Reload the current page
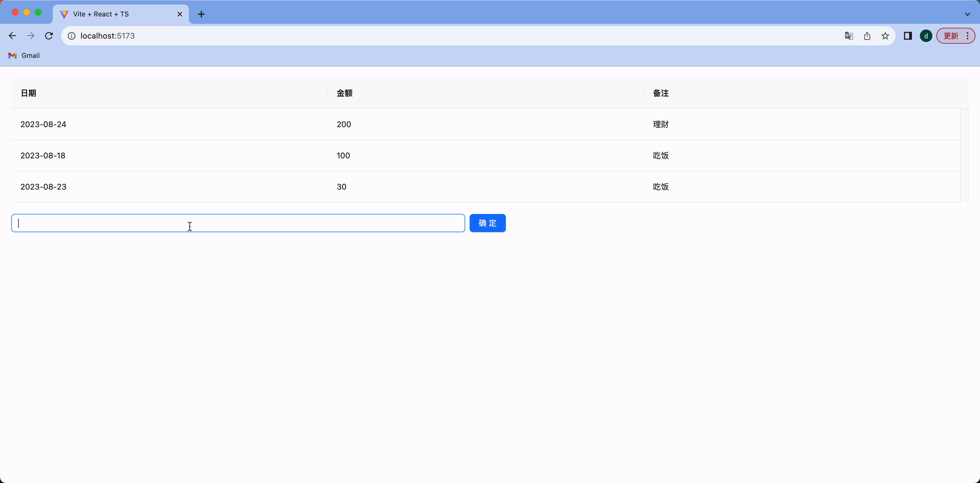Screen dimensions: 980x483 49,36
